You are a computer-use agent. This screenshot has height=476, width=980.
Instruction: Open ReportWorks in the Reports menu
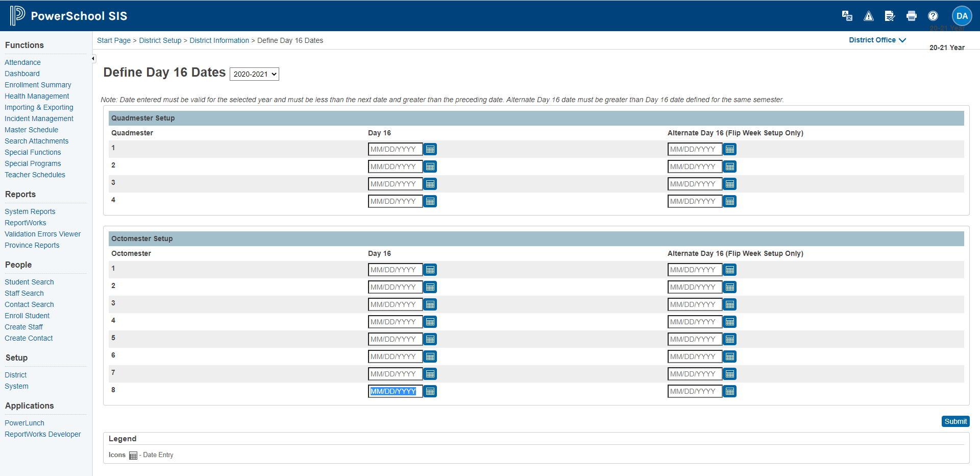pyautogui.click(x=26, y=223)
